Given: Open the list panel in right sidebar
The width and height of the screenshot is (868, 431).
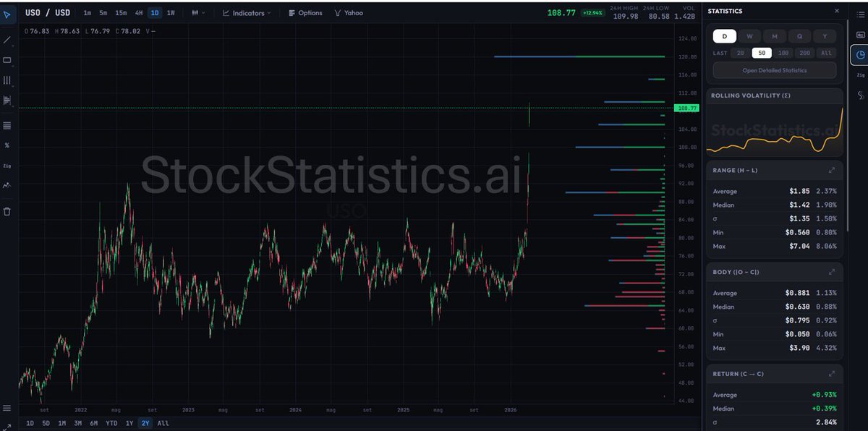Looking at the screenshot, I should [x=860, y=14].
